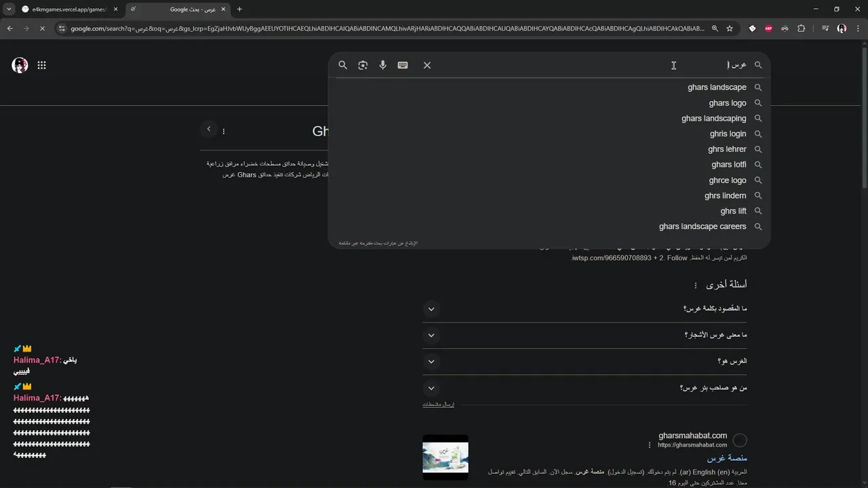Bookmark this page with the star
The image size is (868, 488).
(730, 28)
